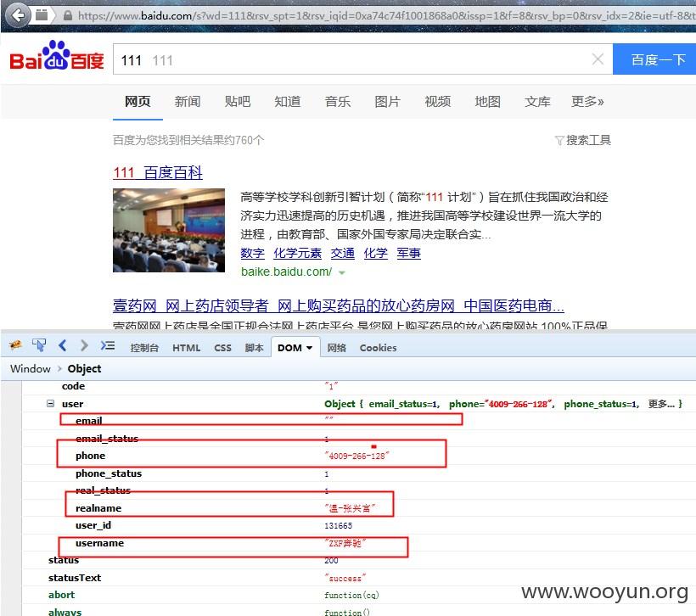Screen dimensions: 696x616
Task: Select the 知道 search category
Action: click(x=288, y=102)
